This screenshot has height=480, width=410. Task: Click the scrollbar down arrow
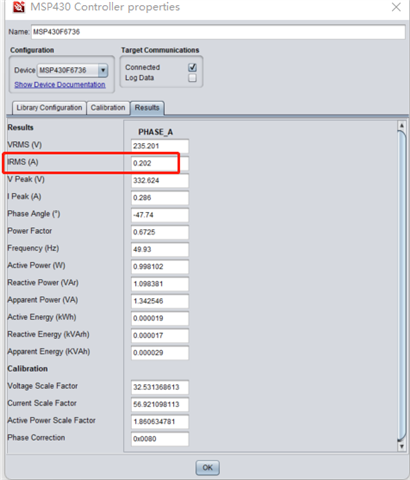click(402, 446)
